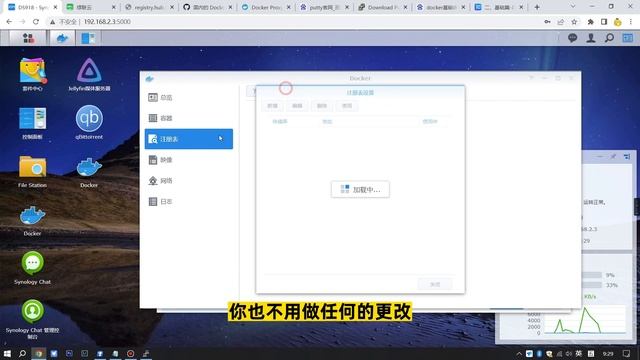Open the Docker desktop icon beneath qBittorrent
This screenshot has width=640, height=360.
(89, 171)
